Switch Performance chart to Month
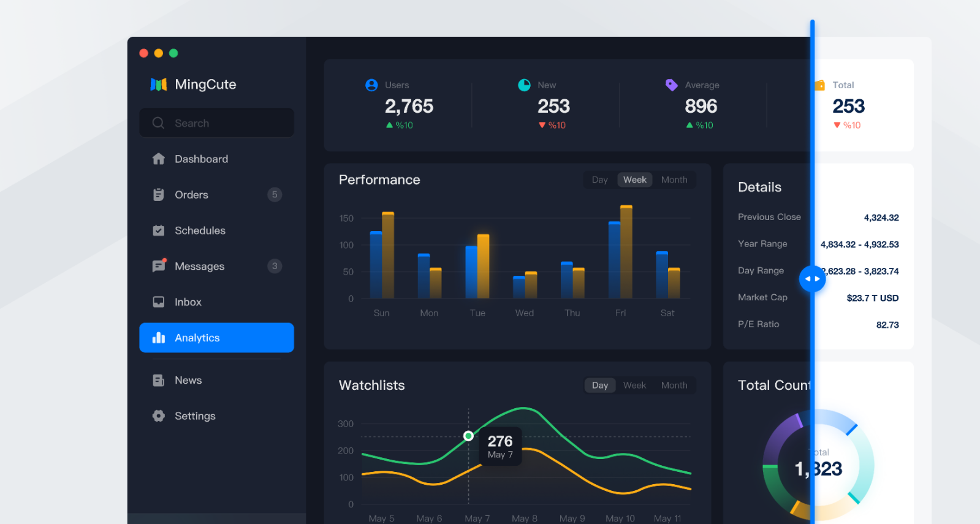Image resolution: width=980 pixels, height=524 pixels. coord(674,180)
